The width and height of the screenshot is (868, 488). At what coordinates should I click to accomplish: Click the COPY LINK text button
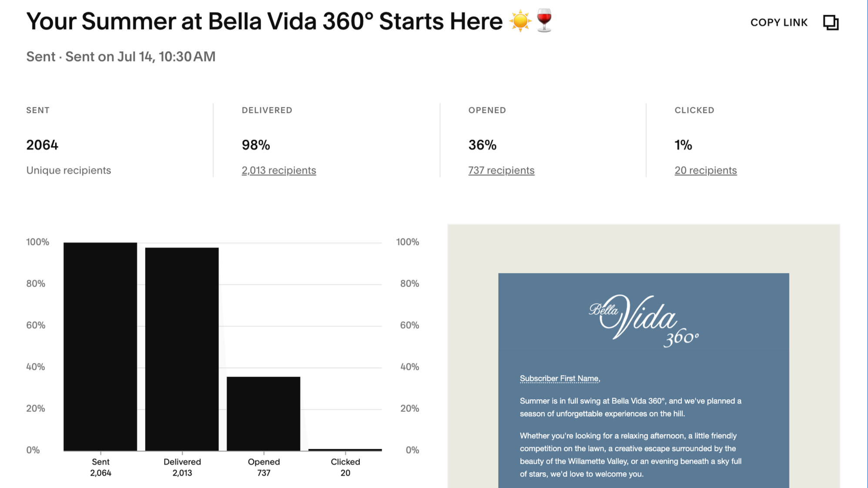pos(779,23)
